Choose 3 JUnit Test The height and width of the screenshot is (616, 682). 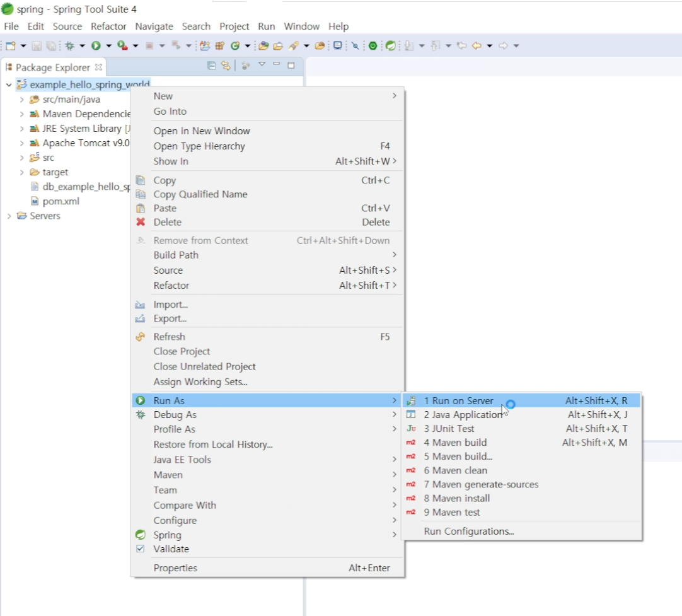point(521,429)
